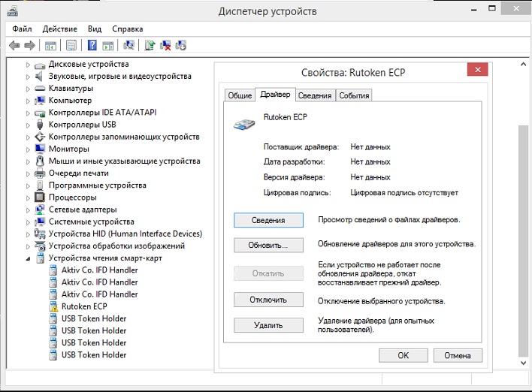532x392 pixels.
Task: Select Rutoken ECP device with warning icon
Action: click(83, 306)
